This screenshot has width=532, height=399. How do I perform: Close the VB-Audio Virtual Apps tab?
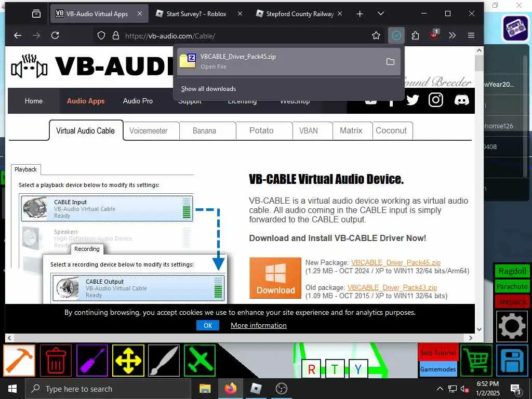[140, 14]
